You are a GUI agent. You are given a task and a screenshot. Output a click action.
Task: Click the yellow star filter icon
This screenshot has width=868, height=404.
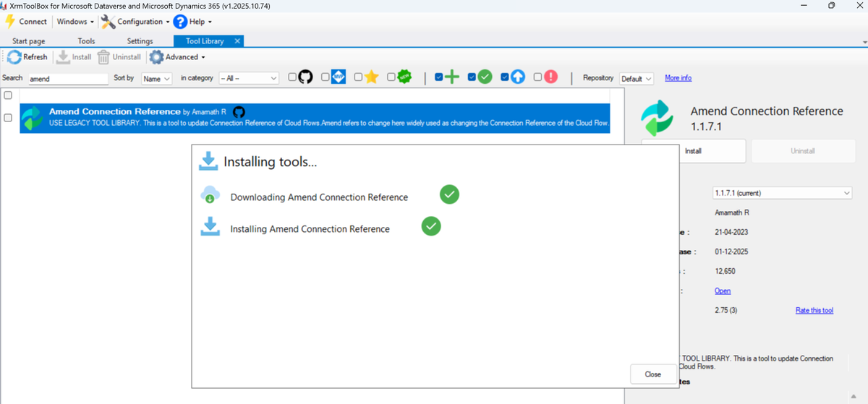pyautogui.click(x=371, y=77)
